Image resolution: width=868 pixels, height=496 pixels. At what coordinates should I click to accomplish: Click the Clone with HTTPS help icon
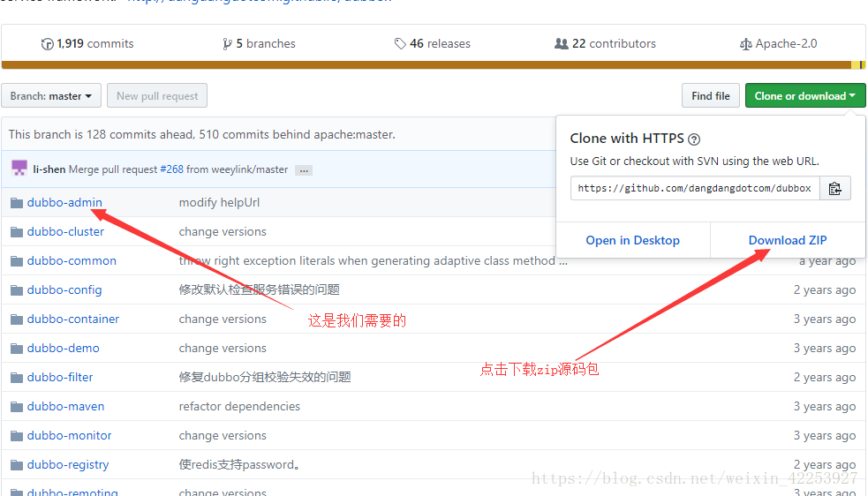tap(694, 139)
